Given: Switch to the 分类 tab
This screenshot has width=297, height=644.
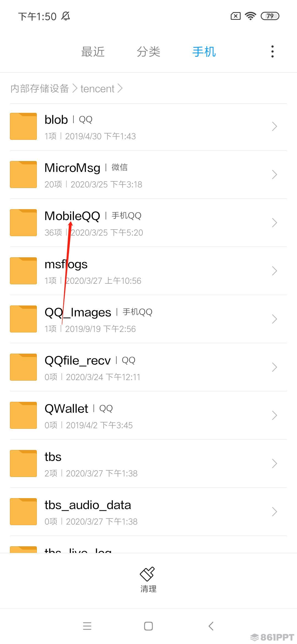Looking at the screenshot, I should [x=148, y=52].
